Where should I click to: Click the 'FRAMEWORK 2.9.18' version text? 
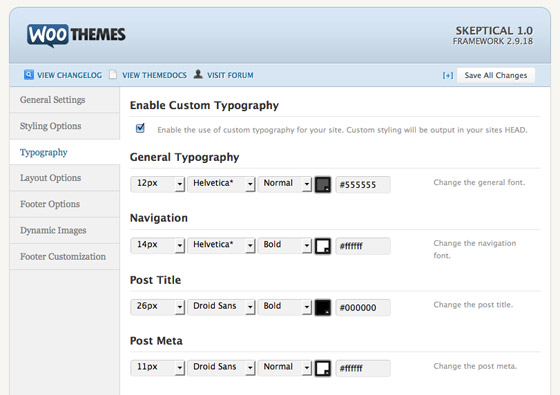[x=493, y=41]
